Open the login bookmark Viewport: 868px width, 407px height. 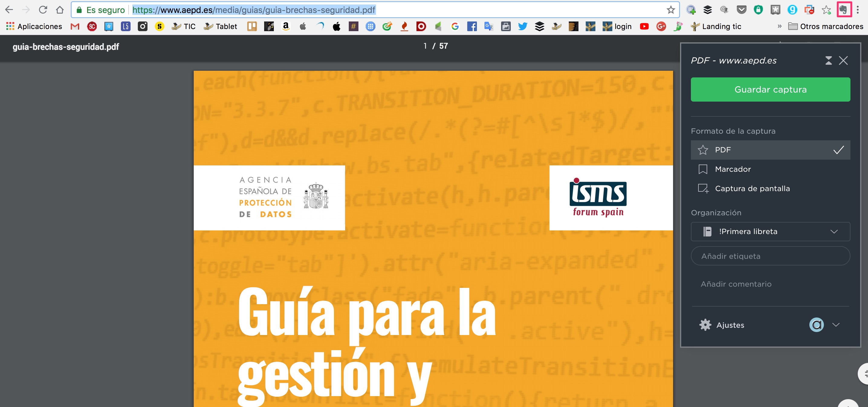click(x=617, y=26)
